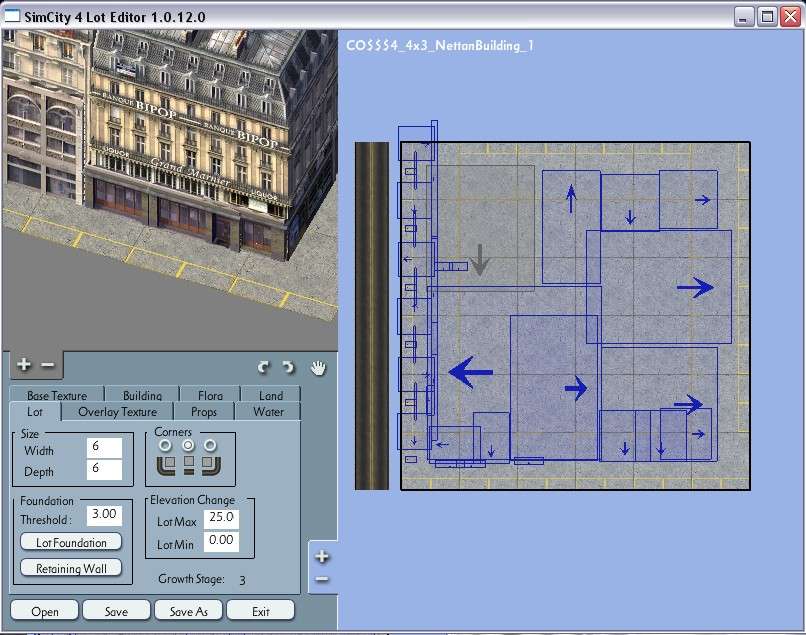
Task: Zoom out the 3D building preview
Action: click(x=48, y=365)
